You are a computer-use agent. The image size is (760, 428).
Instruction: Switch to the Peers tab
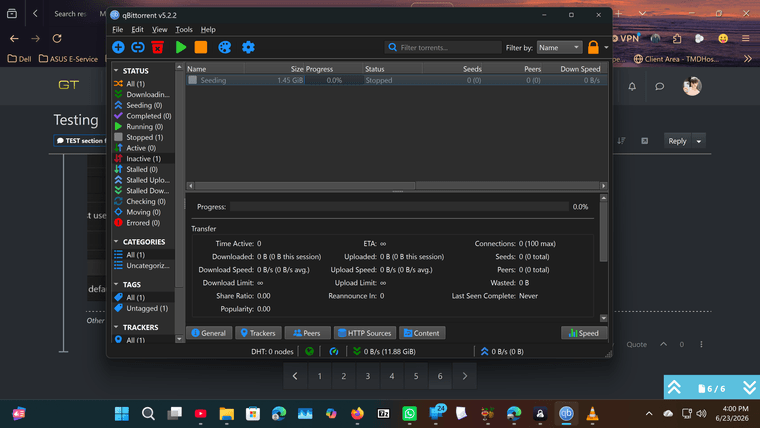pyautogui.click(x=307, y=333)
